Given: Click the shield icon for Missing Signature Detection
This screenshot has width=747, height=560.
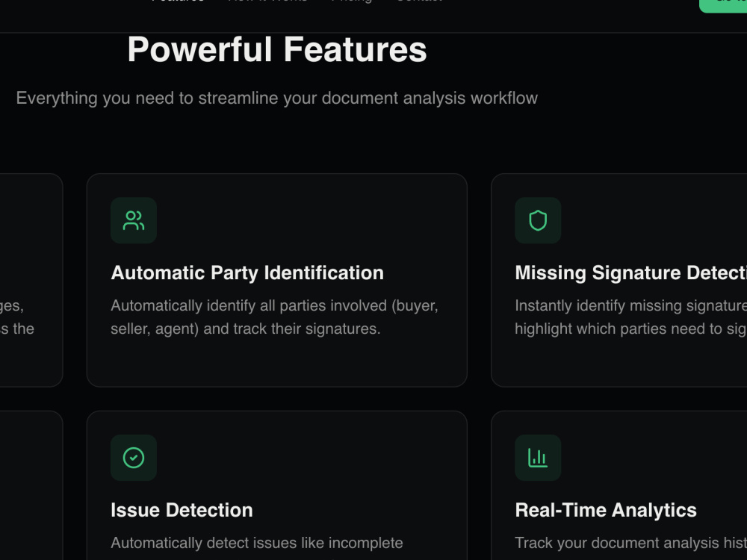Looking at the screenshot, I should 538,220.
